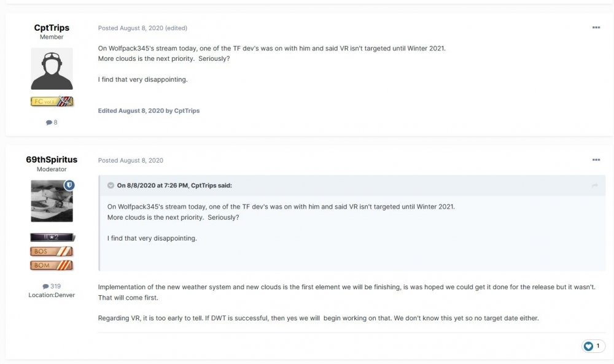Open 69thSpiritus profile via username
The image size is (614, 364).
click(x=52, y=160)
